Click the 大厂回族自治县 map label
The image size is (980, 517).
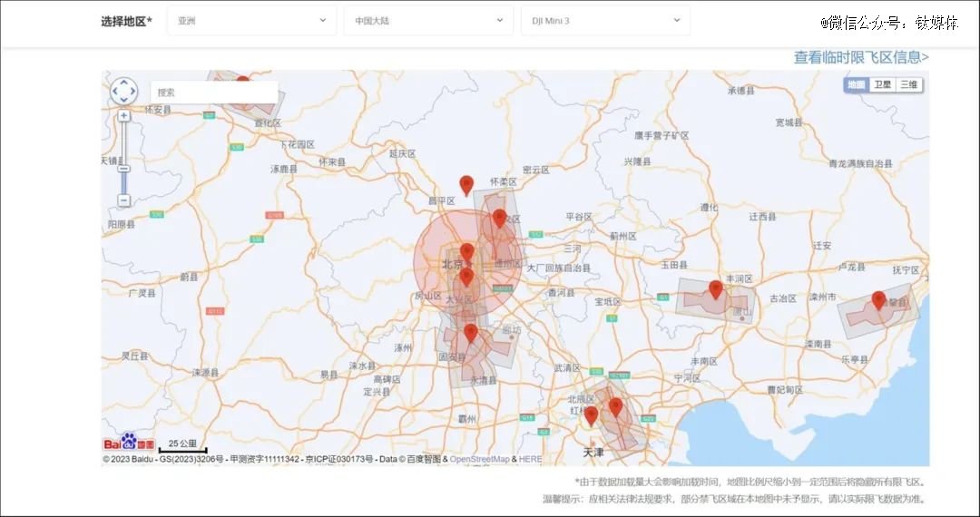click(558, 268)
